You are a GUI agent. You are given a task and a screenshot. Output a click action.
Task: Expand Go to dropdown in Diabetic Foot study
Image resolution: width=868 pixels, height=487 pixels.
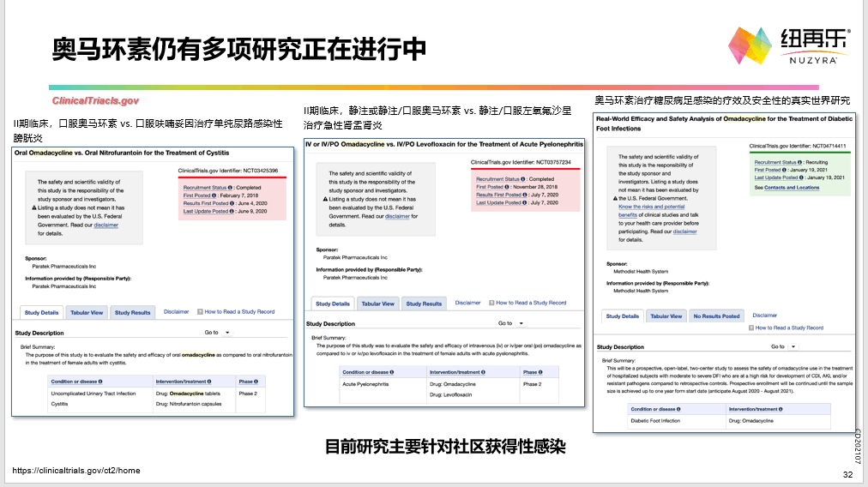[x=793, y=346]
